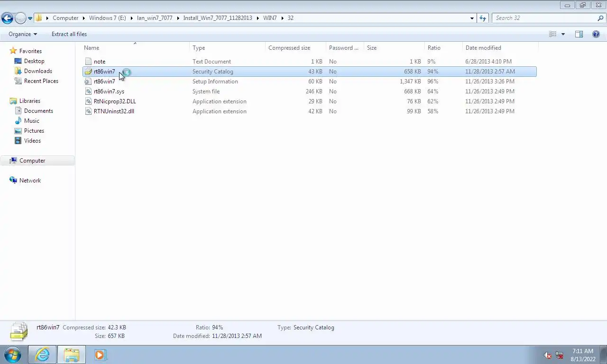Click the address bar folder icon
The image size is (607, 364).
(39, 18)
